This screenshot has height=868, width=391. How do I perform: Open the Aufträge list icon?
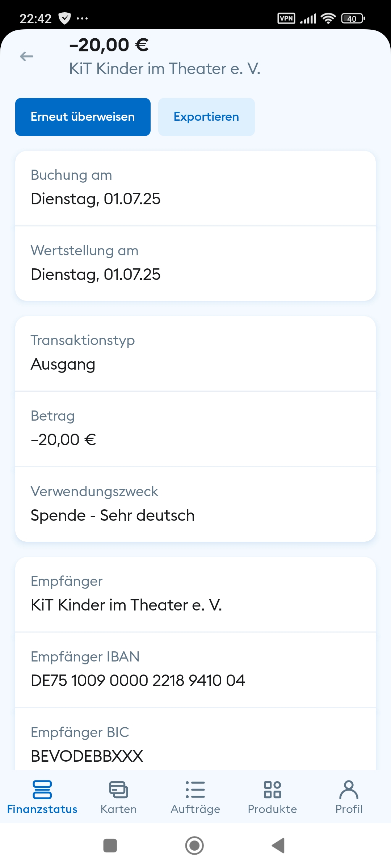195,790
